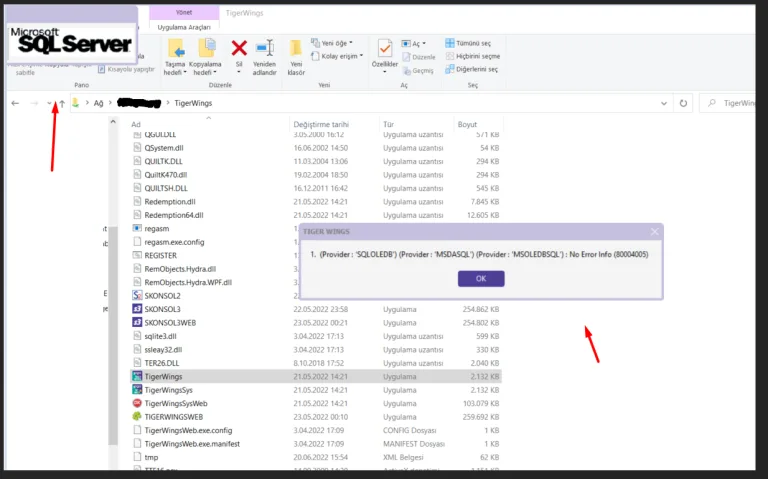Click the TigerWings breadcrumb segment
This screenshot has width=768, height=479.
tap(193, 103)
